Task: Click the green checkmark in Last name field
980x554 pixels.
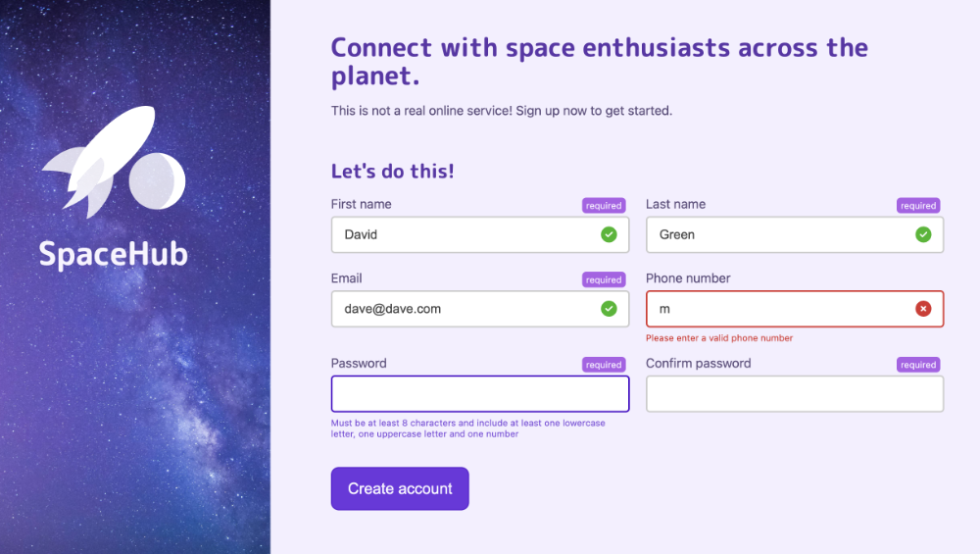Action: (923, 234)
